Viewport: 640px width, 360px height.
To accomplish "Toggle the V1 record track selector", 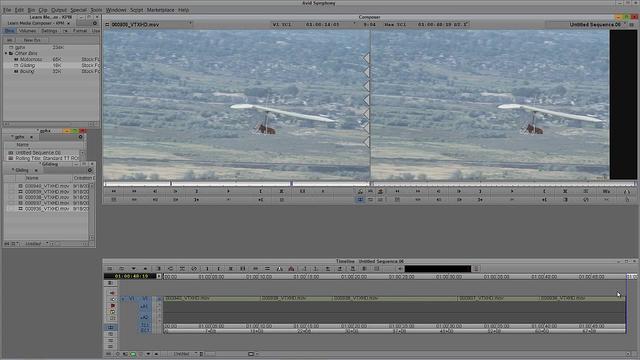I will click(144, 299).
